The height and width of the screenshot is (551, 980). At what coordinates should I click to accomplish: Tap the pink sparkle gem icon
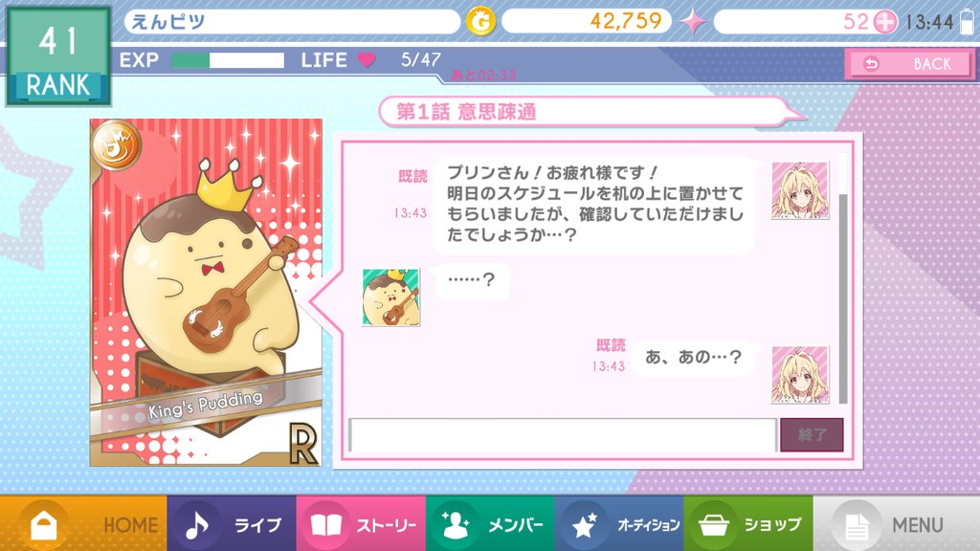(x=693, y=22)
